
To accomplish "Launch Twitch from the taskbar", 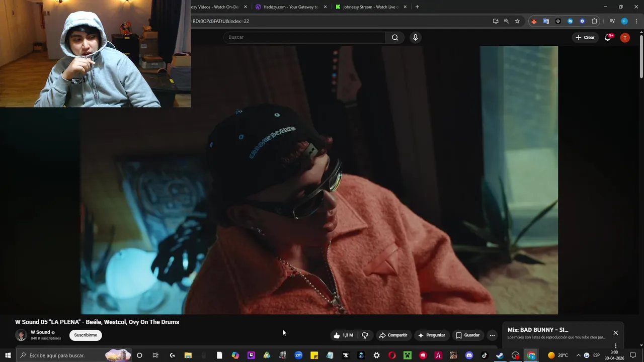I will (251, 355).
